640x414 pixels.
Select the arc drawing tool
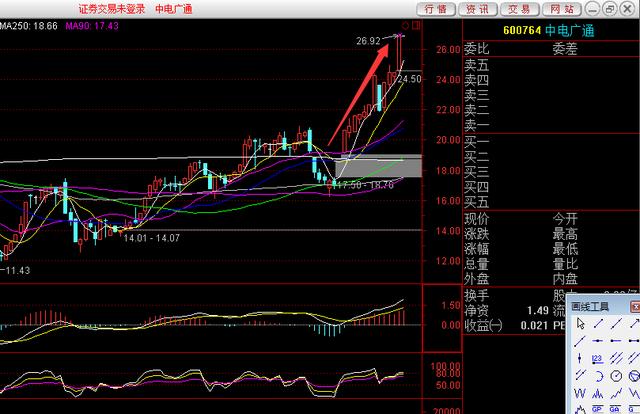coord(598,375)
